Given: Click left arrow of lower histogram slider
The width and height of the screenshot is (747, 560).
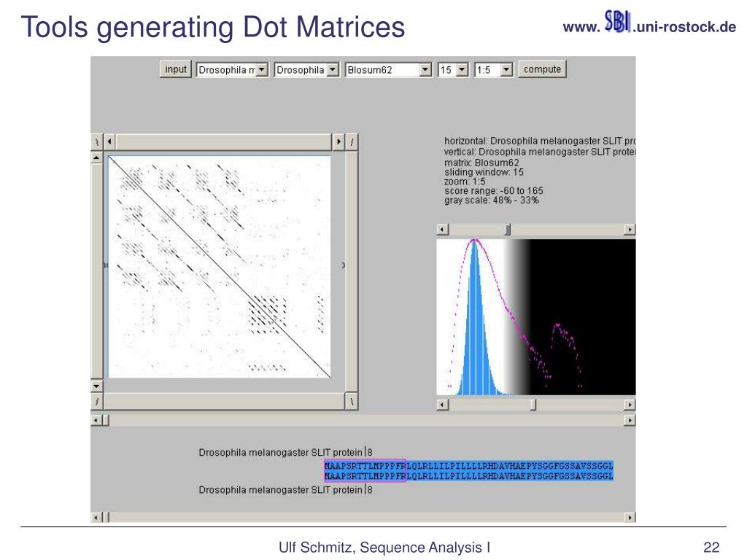Looking at the screenshot, I should [443, 404].
